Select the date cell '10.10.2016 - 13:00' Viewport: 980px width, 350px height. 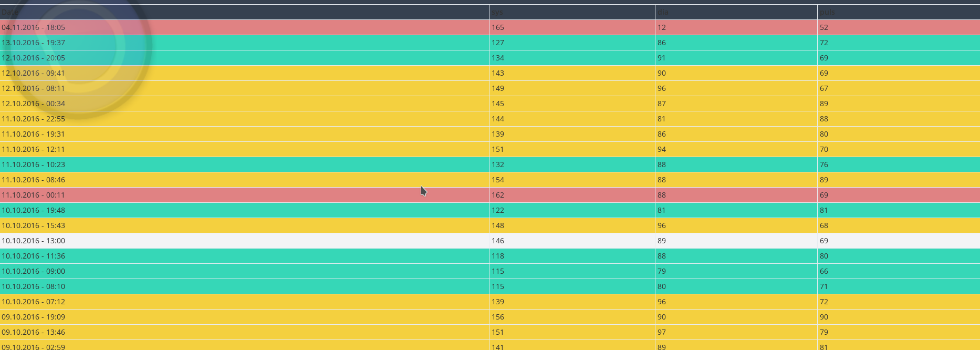244,241
